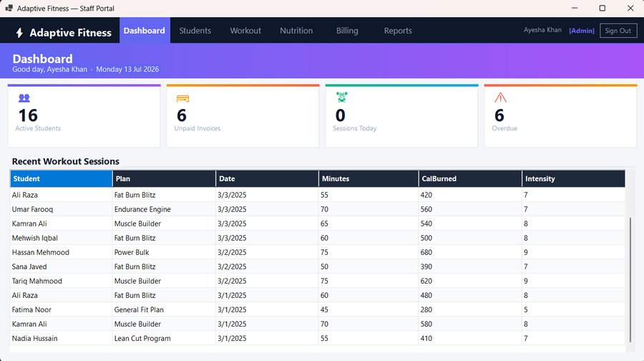This screenshot has height=361, width=644.
Task: Click the Sign Out button
Action: (x=618, y=30)
